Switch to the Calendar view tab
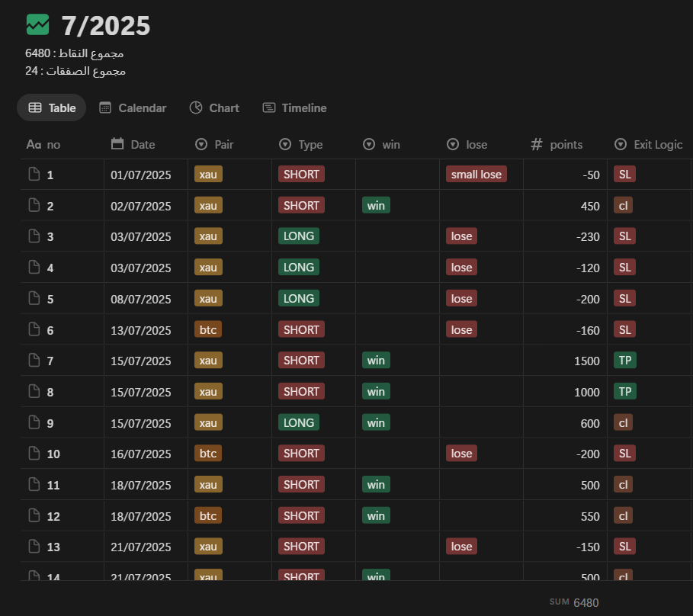 click(x=133, y=108)
